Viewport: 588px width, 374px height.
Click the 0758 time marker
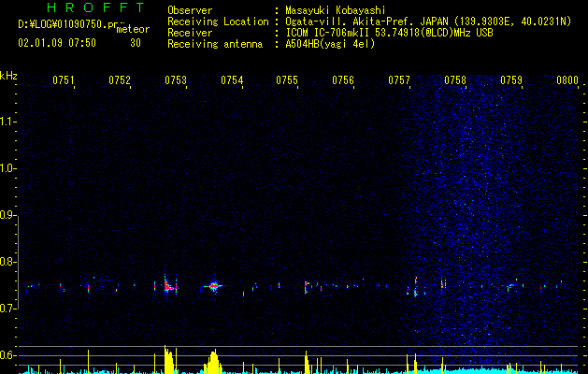coord(455,80)
